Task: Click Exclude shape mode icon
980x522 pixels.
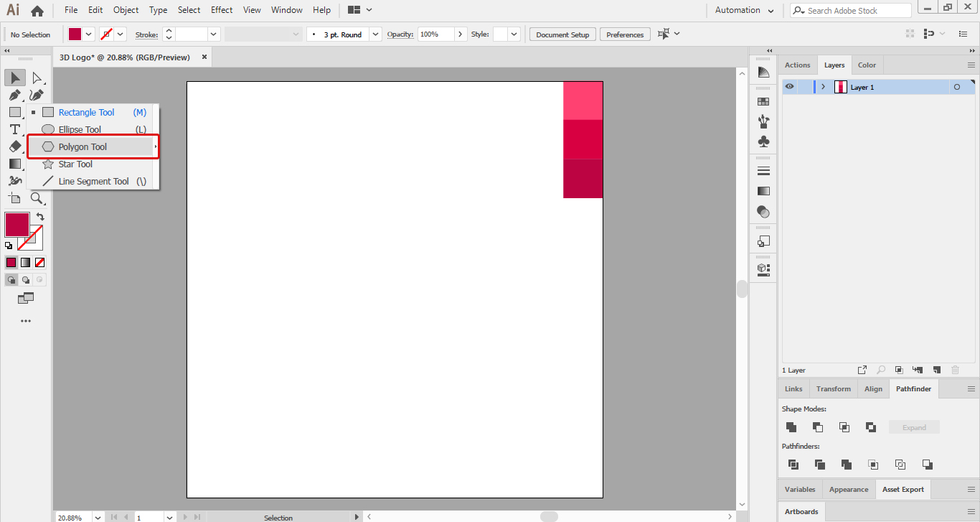Action: click(871, 427)
